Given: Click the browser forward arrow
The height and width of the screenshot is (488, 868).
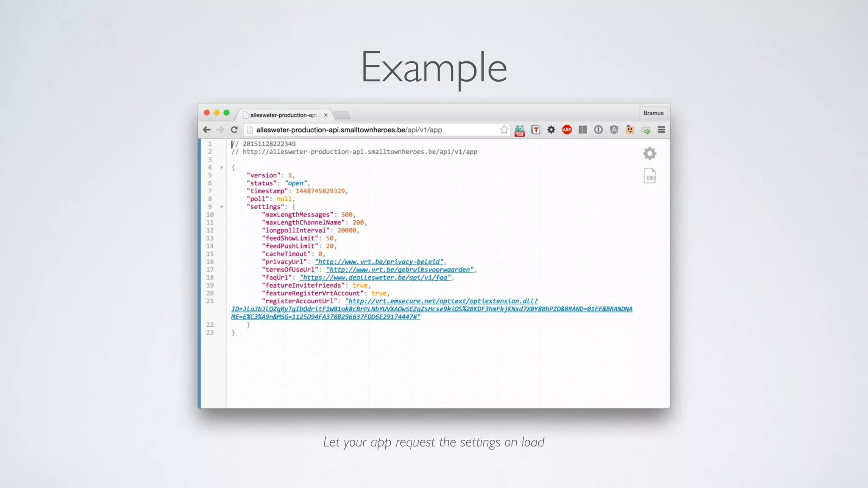Looking at the screenshot, I should [220, 130].
